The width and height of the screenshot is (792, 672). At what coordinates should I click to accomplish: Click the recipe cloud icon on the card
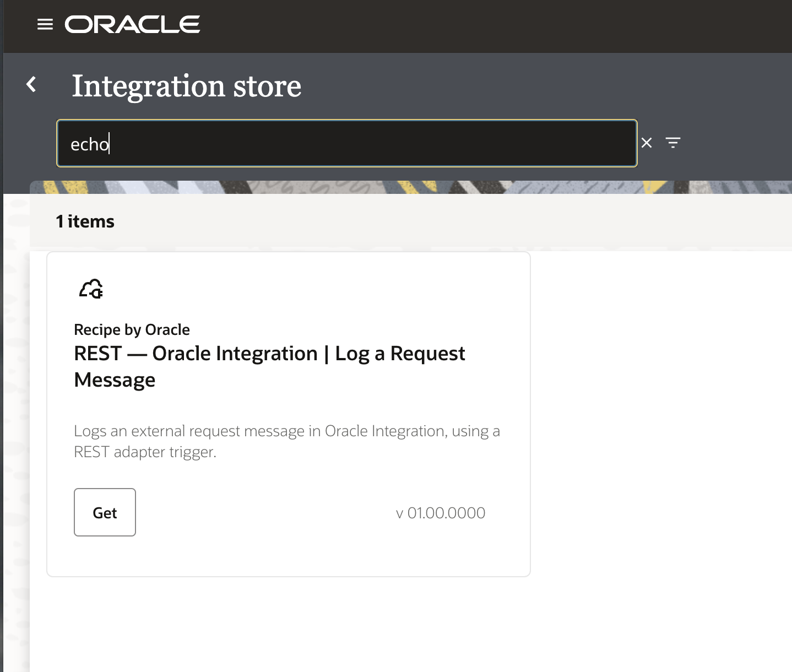91,289
